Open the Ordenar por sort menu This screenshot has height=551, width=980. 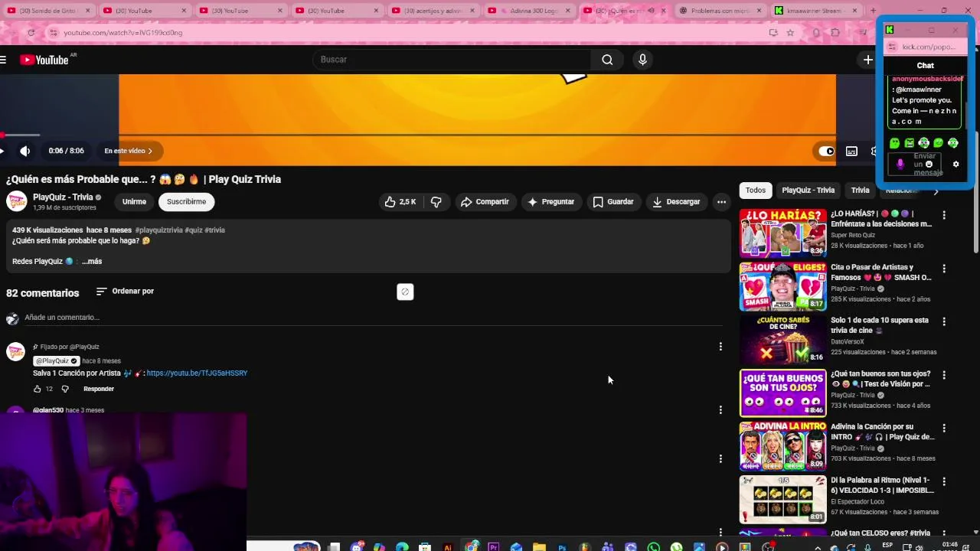125,292
